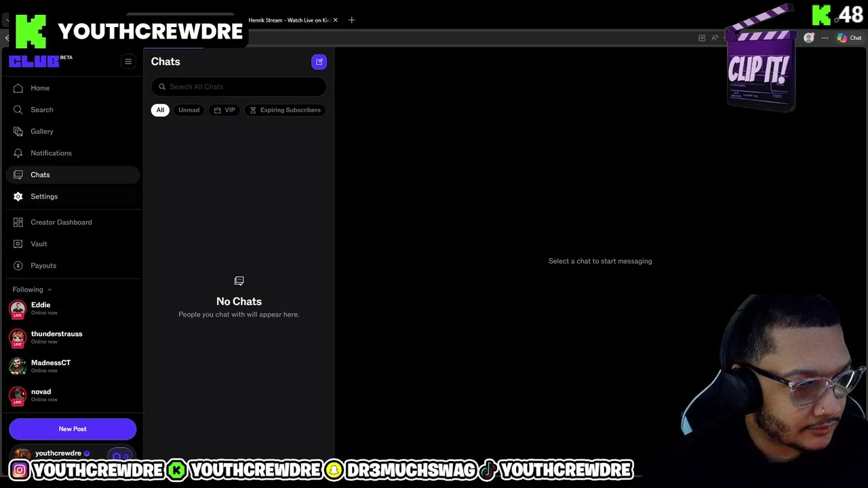The image size is (868, 488).
Task: Open novad profile name
Action: (41, 392)
